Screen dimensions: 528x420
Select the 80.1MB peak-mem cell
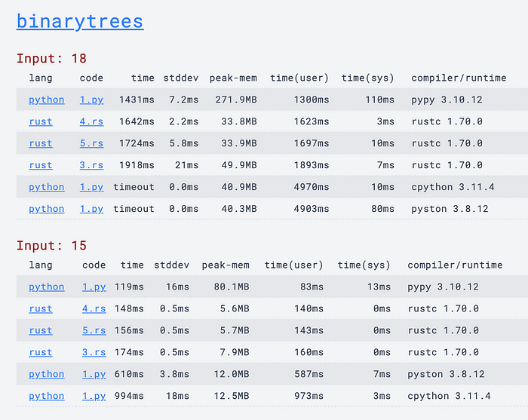232,287
